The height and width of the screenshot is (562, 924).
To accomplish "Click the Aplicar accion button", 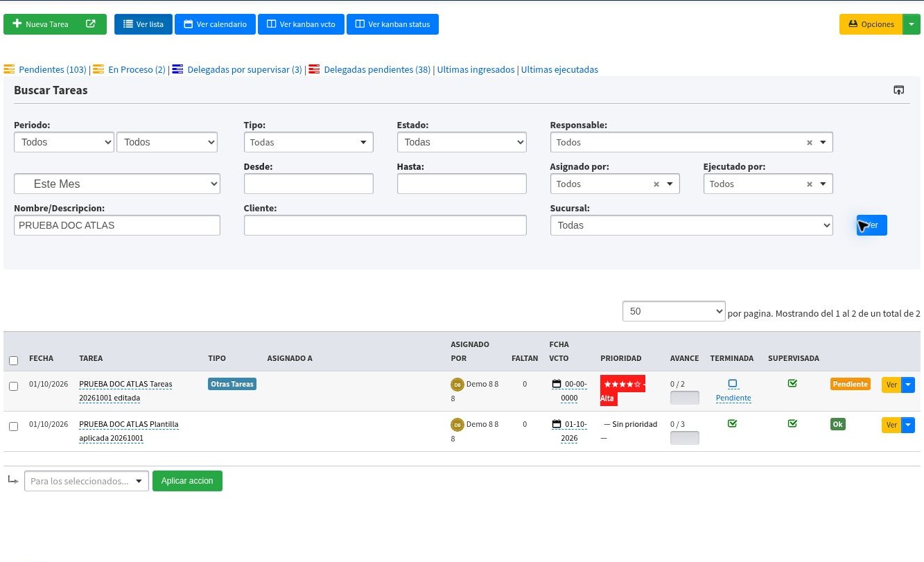I will tap(187, 481).
